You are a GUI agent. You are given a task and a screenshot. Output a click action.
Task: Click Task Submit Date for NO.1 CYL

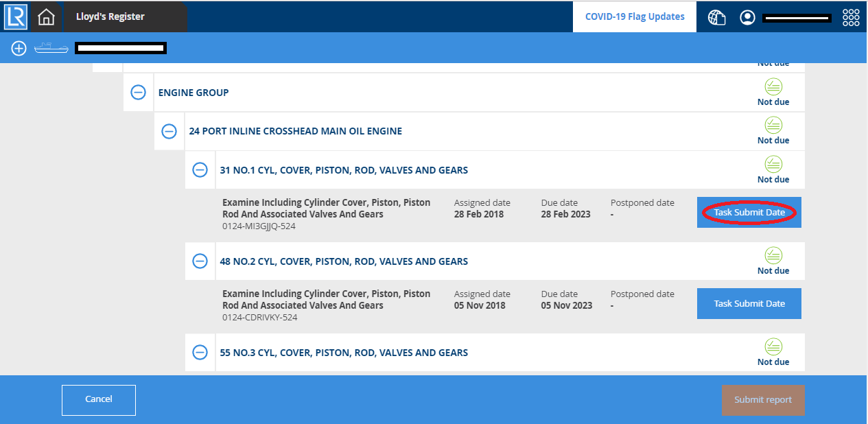pos(749,213)
